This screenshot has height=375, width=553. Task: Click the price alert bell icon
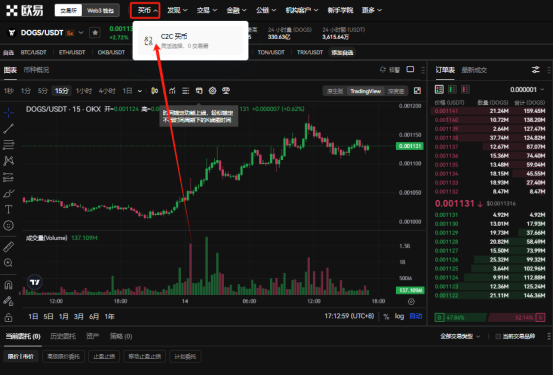click(383, 69)
